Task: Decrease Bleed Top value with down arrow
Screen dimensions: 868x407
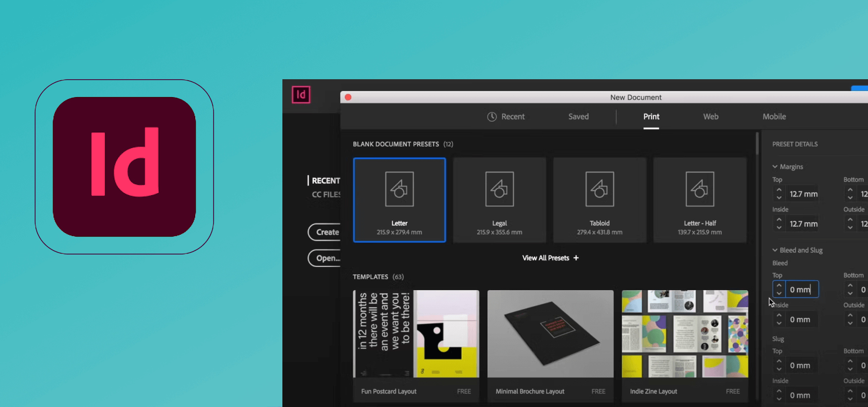Action: tap(779, 294)
